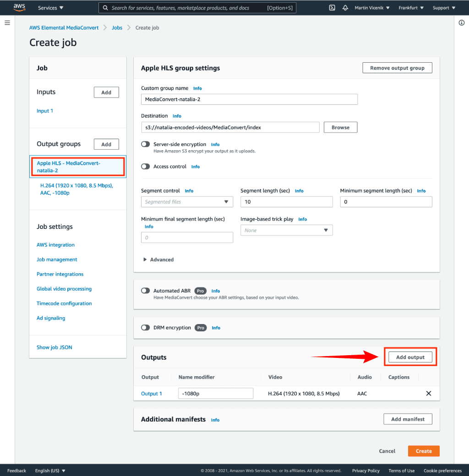469x476 pixels.
Task: Select Input 1 in the Job panel
Action: pos(45,111)
